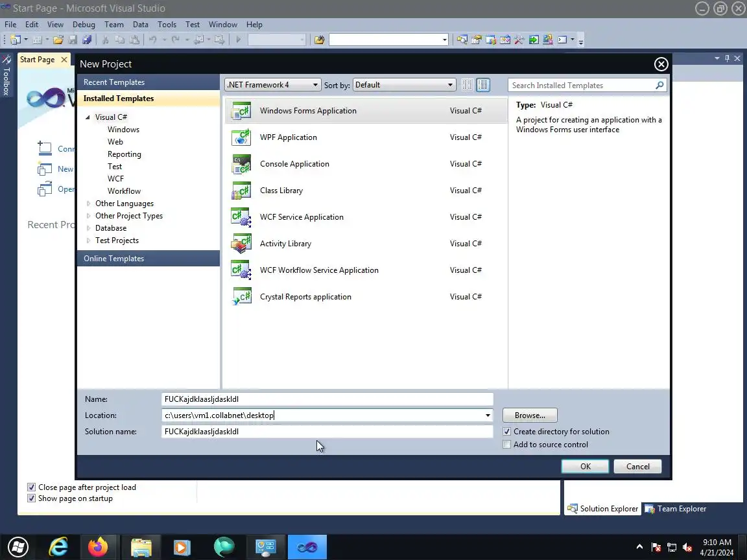The width and height of the screenshot is (747, 560).
Task: Toggle Show page on startup checkbox
Action: pos(31,498)
